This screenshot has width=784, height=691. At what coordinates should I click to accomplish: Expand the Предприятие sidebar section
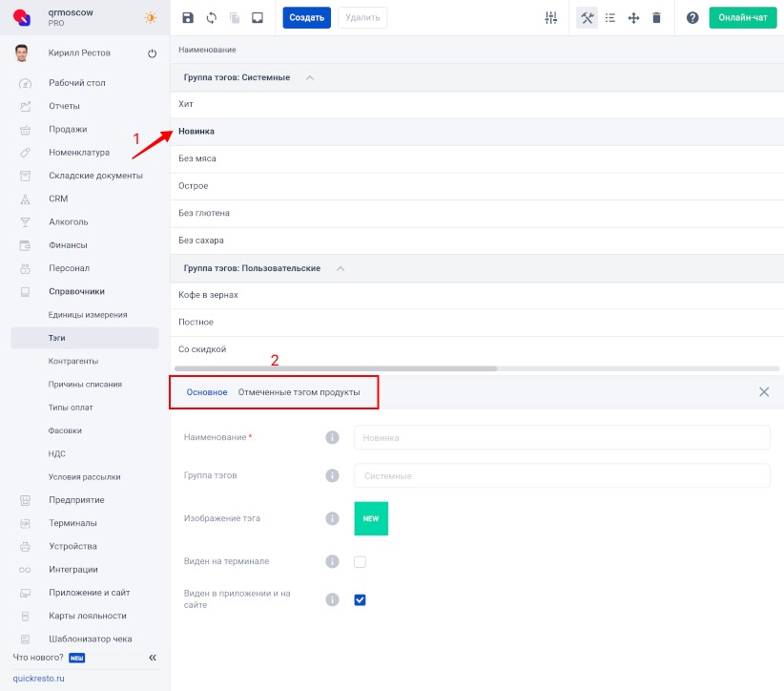[x=76, y=500]
